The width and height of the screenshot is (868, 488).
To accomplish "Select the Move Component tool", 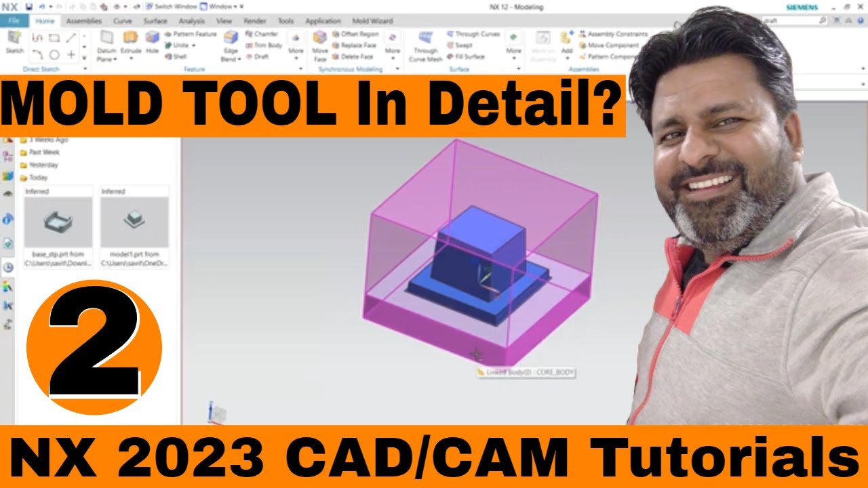I will (x=609, y=45).
